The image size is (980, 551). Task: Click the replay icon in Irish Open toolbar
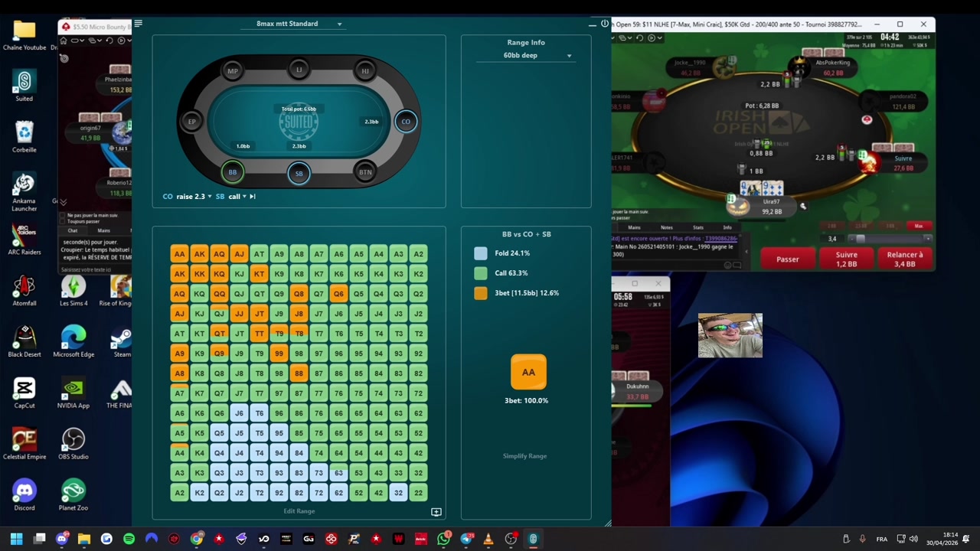pyautogui.click(x=639, y=37)
